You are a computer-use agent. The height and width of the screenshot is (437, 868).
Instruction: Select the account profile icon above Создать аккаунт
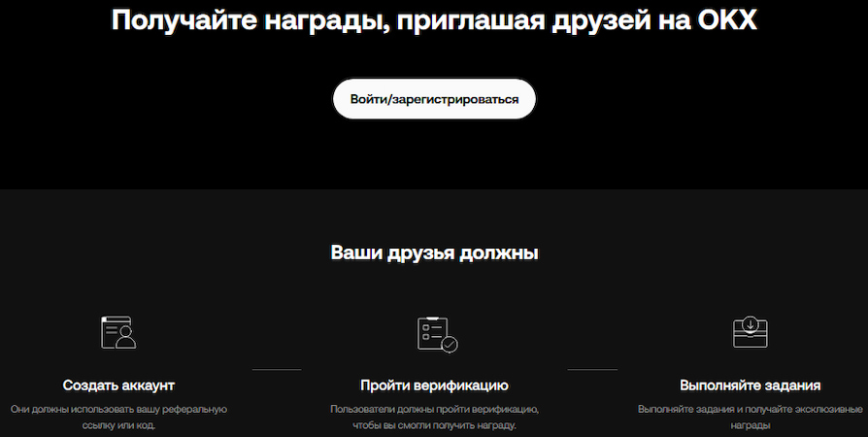(118, 332)
